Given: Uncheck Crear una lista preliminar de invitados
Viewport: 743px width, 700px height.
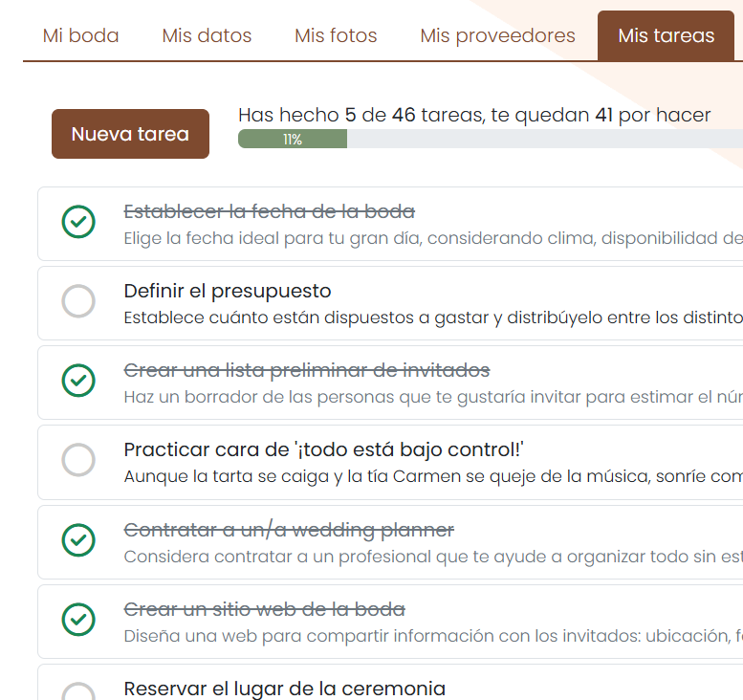Looking at the screenshot, I should tap(78, 380).
